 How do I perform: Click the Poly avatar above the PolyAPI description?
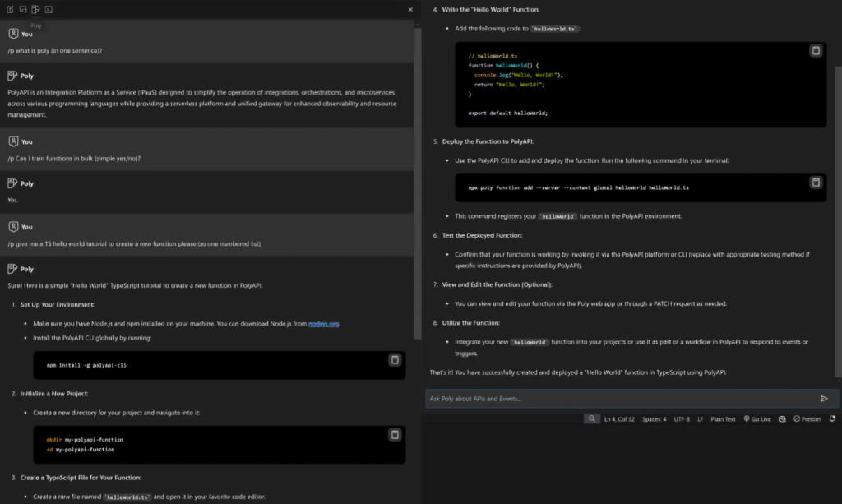click(13, 76)
